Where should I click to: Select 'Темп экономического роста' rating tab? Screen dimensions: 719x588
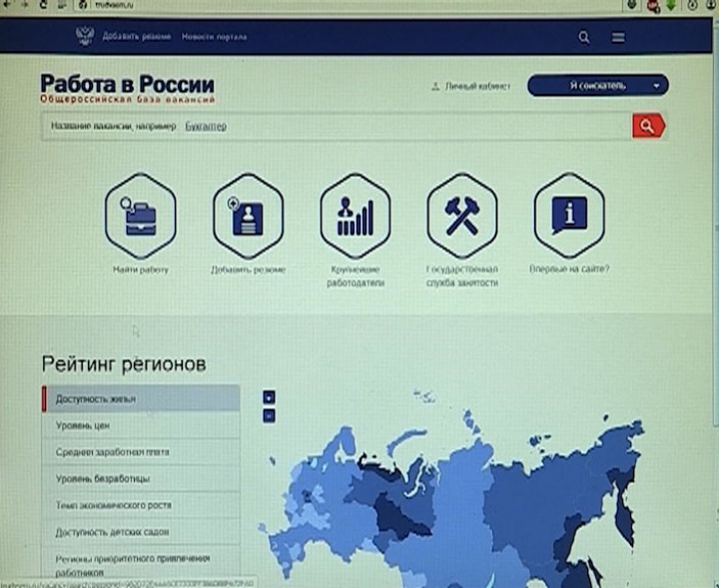coord(141,505)
